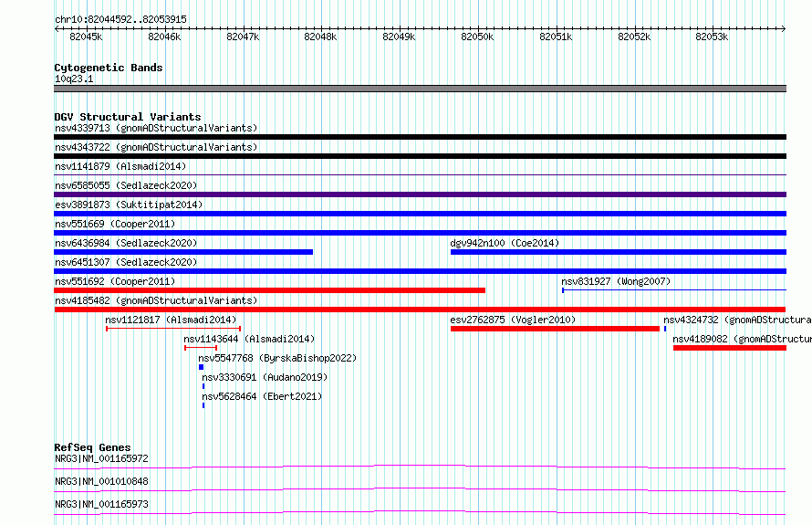The image size is (812, 525).
Task: Select the short red span under nsv1143644
Action: coord(201,348)
